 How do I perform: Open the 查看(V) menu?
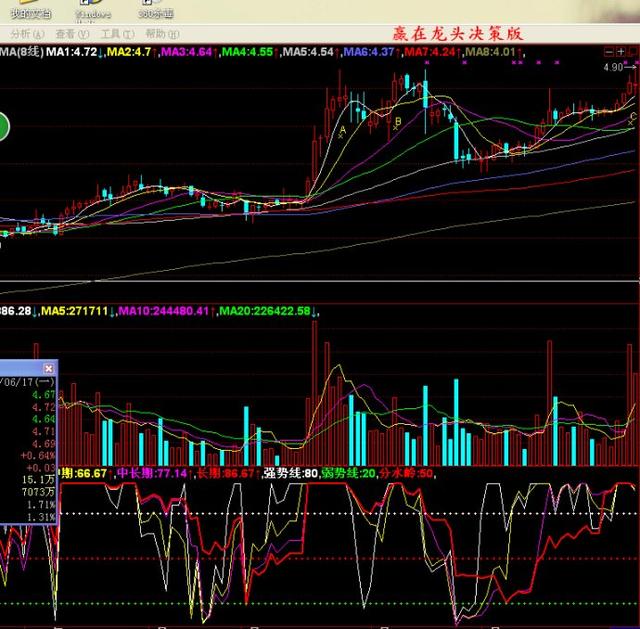72,34
